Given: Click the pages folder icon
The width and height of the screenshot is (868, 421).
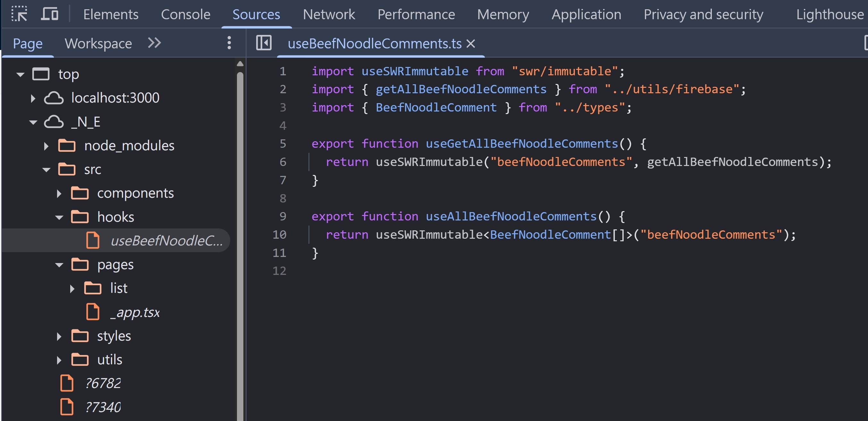Looking at the screenshot, I should click(80, 264).
